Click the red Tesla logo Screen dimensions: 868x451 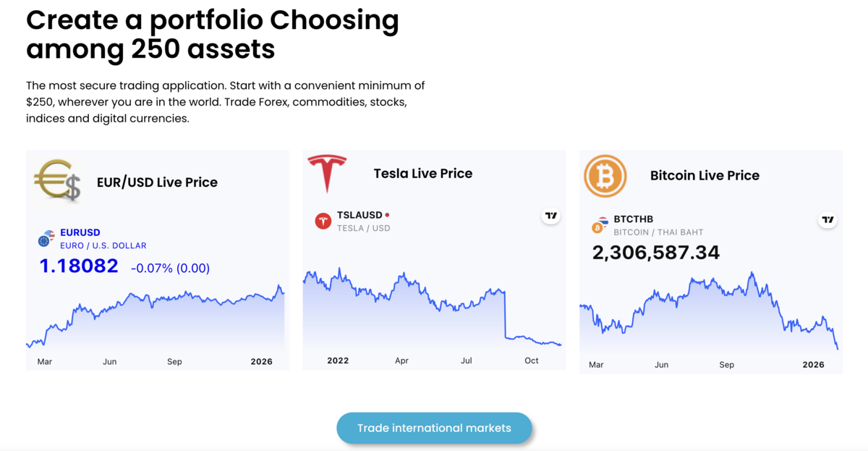(x=326, y=172)
